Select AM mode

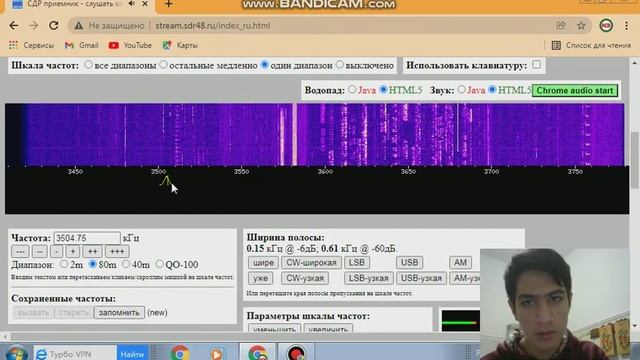pyautogui.click(x=460, y=262)
